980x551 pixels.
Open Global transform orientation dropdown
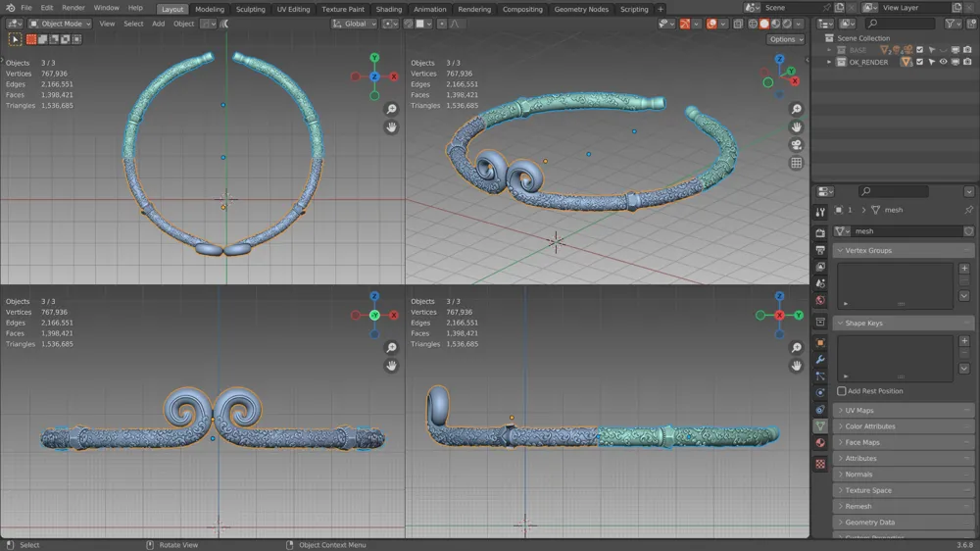click(x=354, y=24)
